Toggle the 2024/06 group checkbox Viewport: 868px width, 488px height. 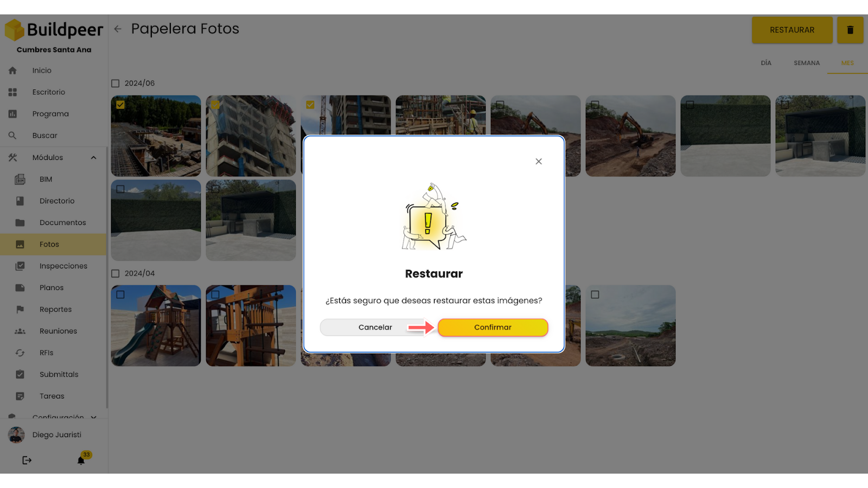pyautogui.click(x=115, y=84)
